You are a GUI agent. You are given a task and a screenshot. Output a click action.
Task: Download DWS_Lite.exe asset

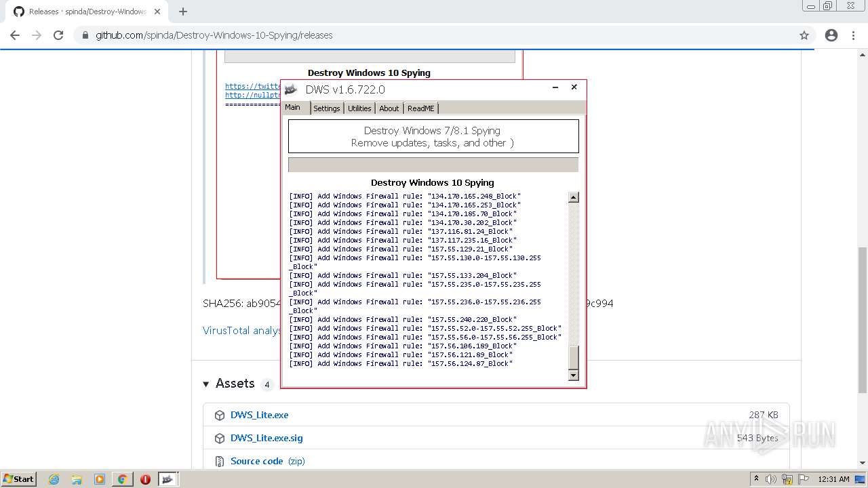[259, 415]
